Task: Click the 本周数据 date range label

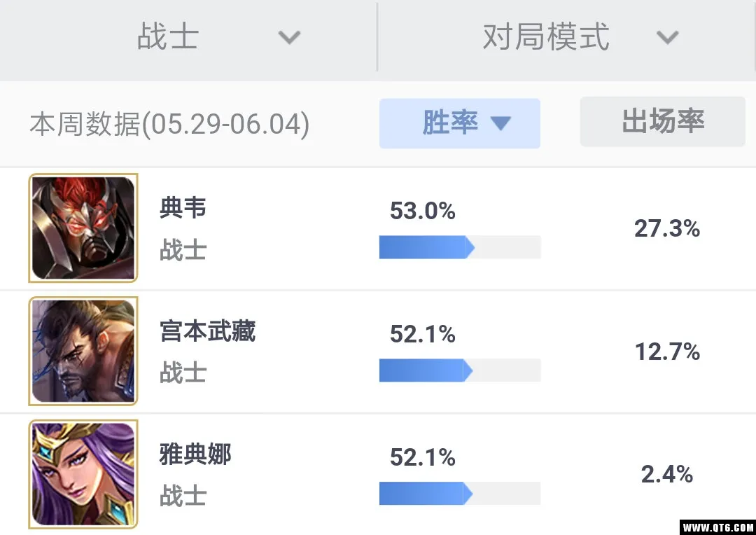Action: [169, 124]
